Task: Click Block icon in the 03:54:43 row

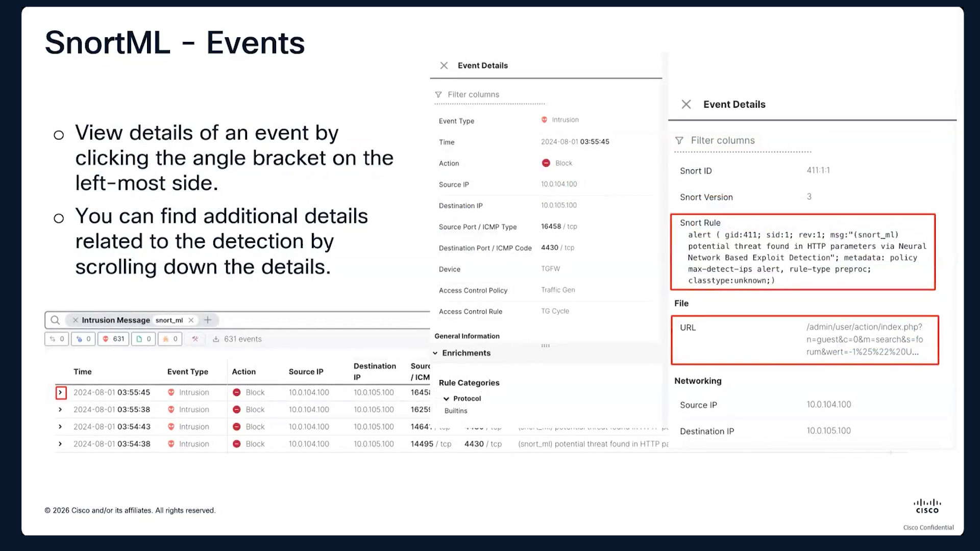Action: pos(237,427)
